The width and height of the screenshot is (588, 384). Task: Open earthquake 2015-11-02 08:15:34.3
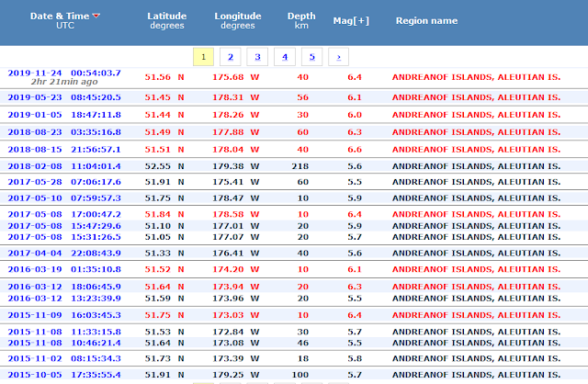(x=64, y=358)
